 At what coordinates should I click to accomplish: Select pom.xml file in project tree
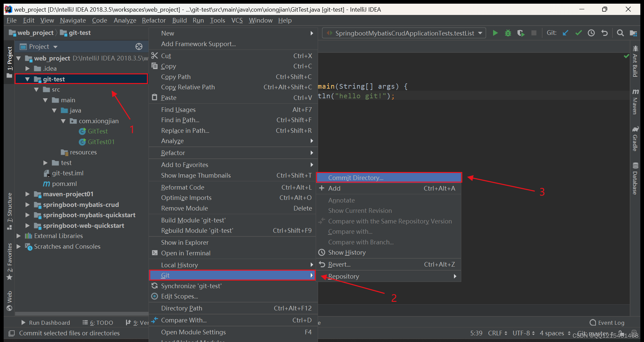click(64, 184)
